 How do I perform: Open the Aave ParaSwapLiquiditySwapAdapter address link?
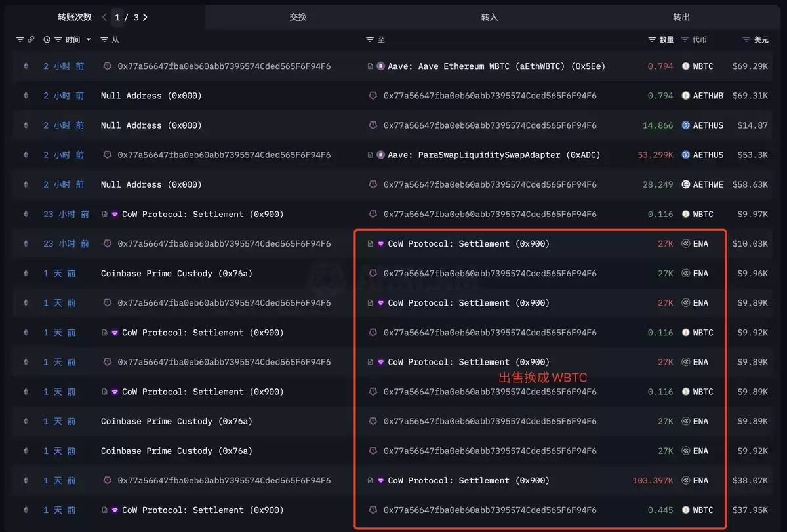pos(494,155)
